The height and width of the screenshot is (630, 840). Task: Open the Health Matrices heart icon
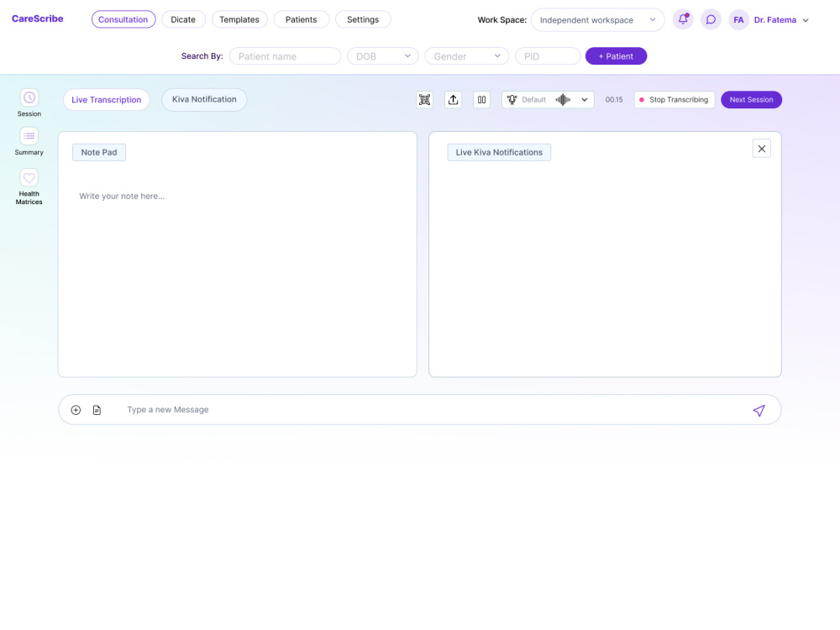(29, 177)
